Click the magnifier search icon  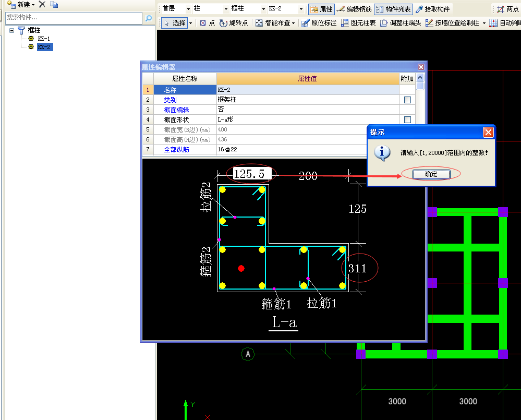[149, 18]
